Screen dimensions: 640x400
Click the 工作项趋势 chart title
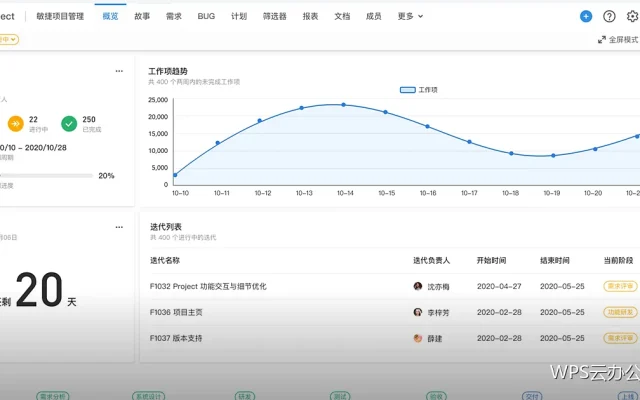pyautogui.click(x=168, y=71)
